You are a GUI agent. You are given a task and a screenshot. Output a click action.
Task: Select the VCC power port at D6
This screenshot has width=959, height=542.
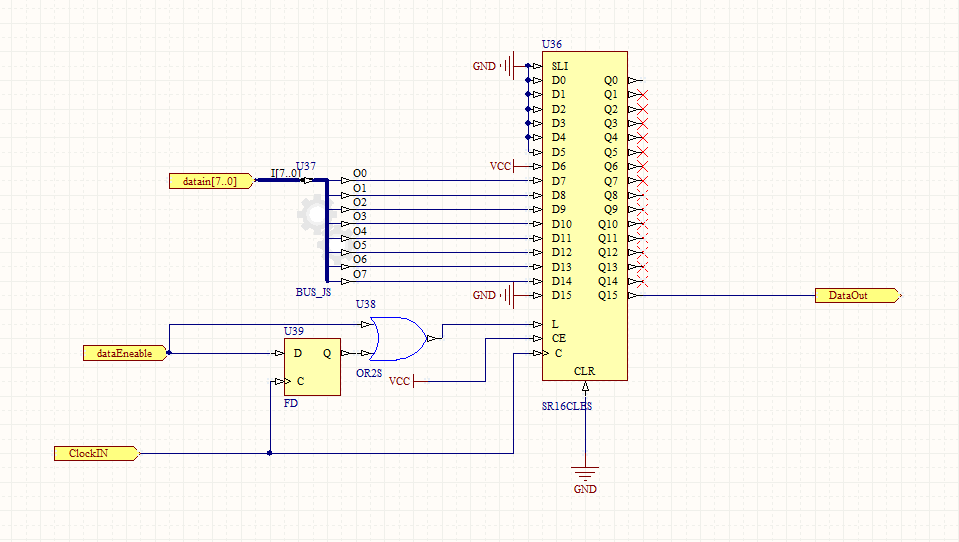coord(503,166)
